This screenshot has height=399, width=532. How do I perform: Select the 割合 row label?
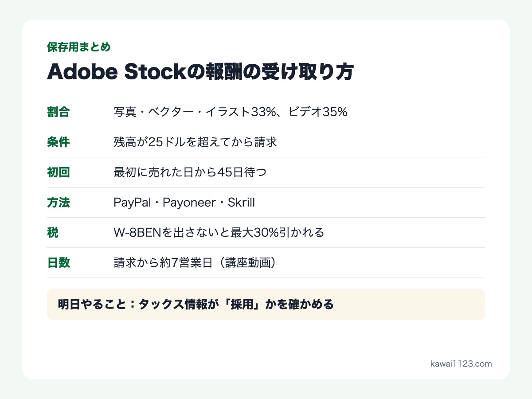(x=59, y=112)
